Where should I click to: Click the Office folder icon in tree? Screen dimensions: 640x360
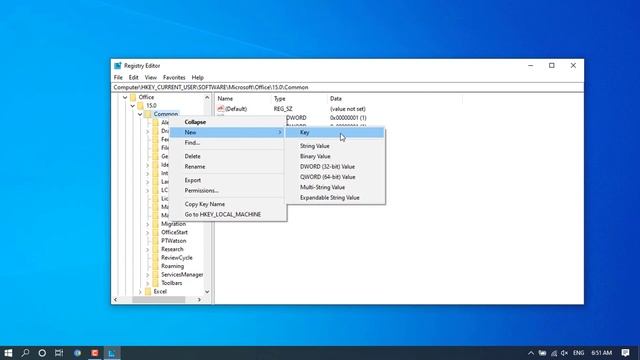coord(133,97)
